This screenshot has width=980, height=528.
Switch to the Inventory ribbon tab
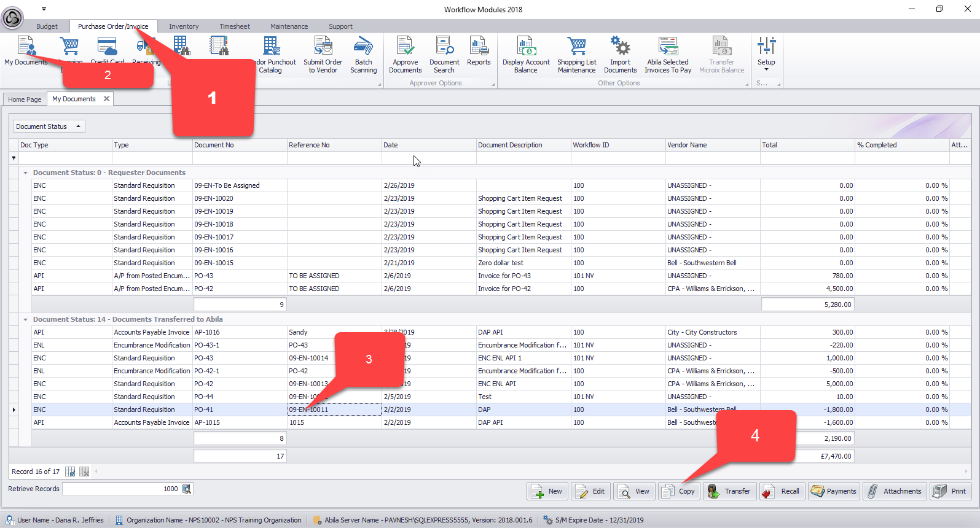pyautogui.click(x=184, y=26)
